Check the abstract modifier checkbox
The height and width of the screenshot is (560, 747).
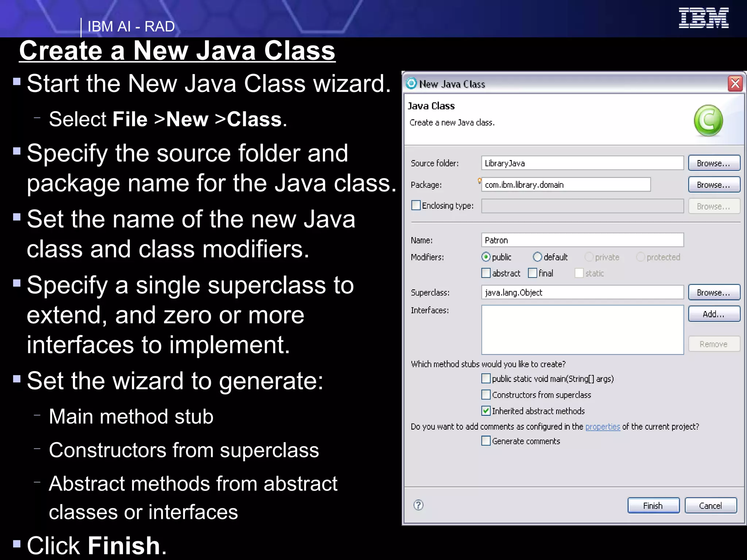tap(486, 273)
